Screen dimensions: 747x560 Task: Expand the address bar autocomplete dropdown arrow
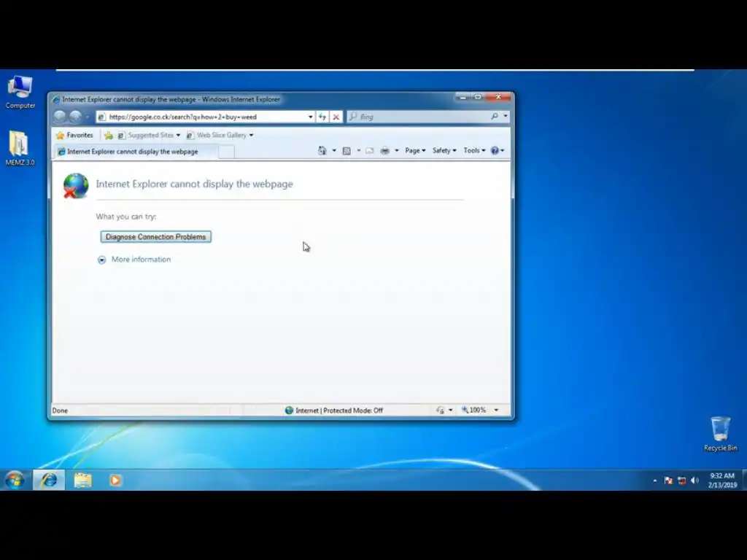(x=310, y=117)
